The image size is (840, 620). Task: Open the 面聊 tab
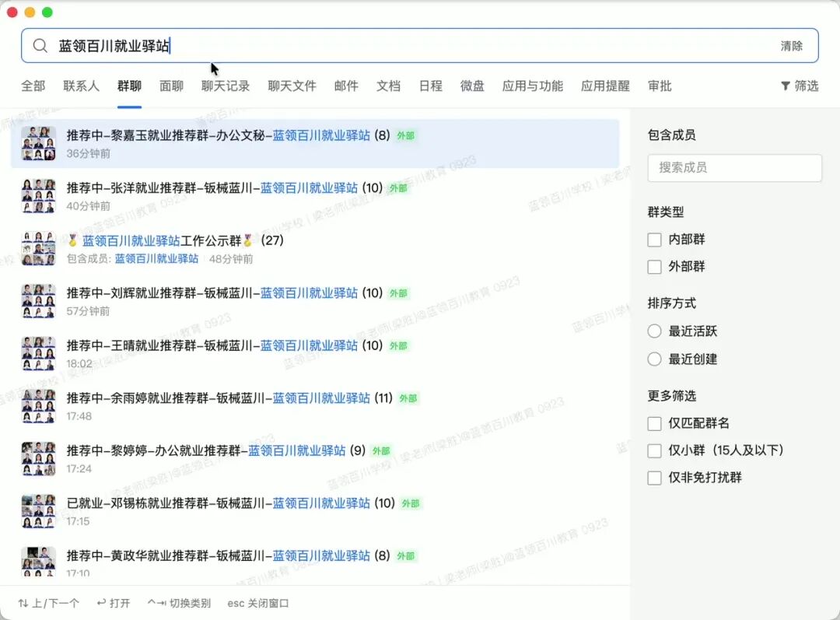[x=171, y=86]
